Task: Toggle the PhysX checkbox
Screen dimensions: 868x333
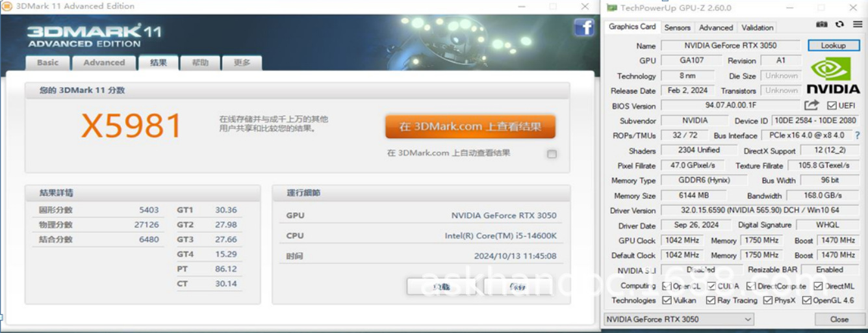Action: coord(767,300)
